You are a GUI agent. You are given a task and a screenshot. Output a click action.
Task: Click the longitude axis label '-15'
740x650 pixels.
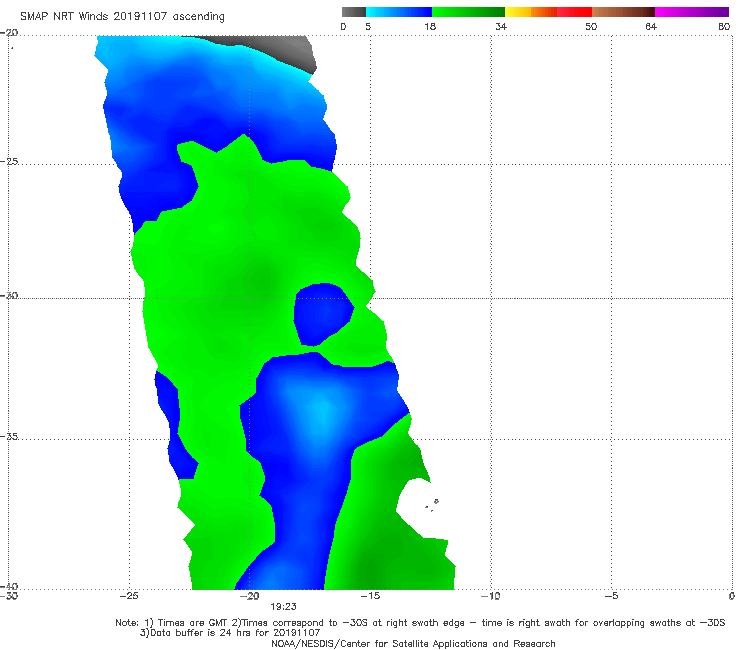point(370,596)
